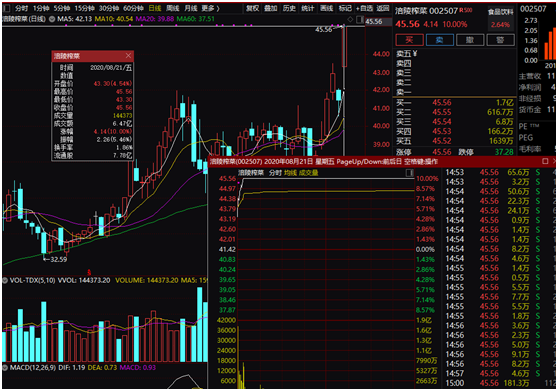Click the blue 卖 sell button
Viewport: 558px width, 391px height.
(x=439, y=40)
